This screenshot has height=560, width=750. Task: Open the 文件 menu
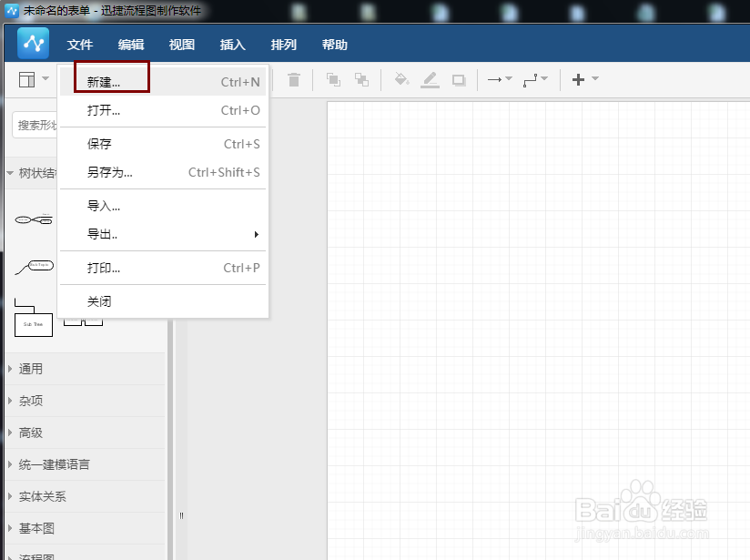click(x=80, y=45)
